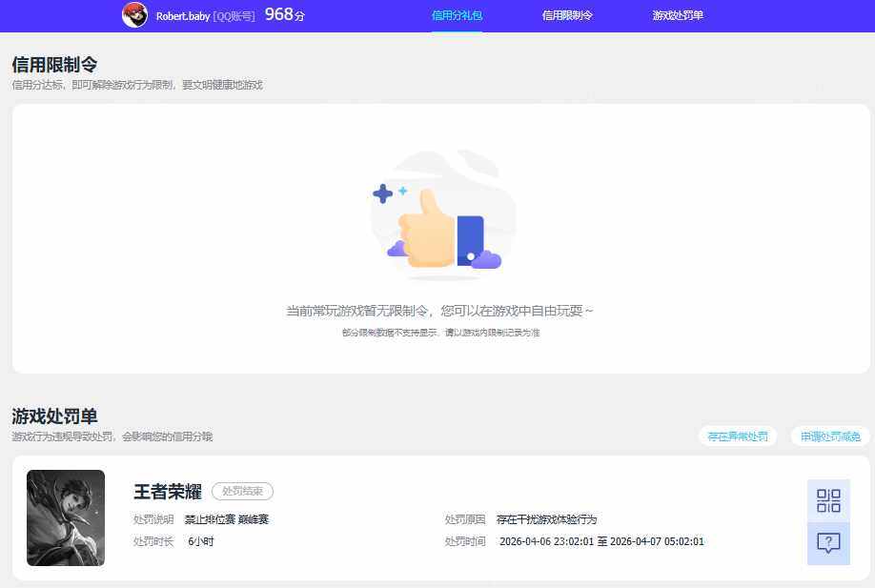Switch to 信用分礼包 tab

point(457,15)
